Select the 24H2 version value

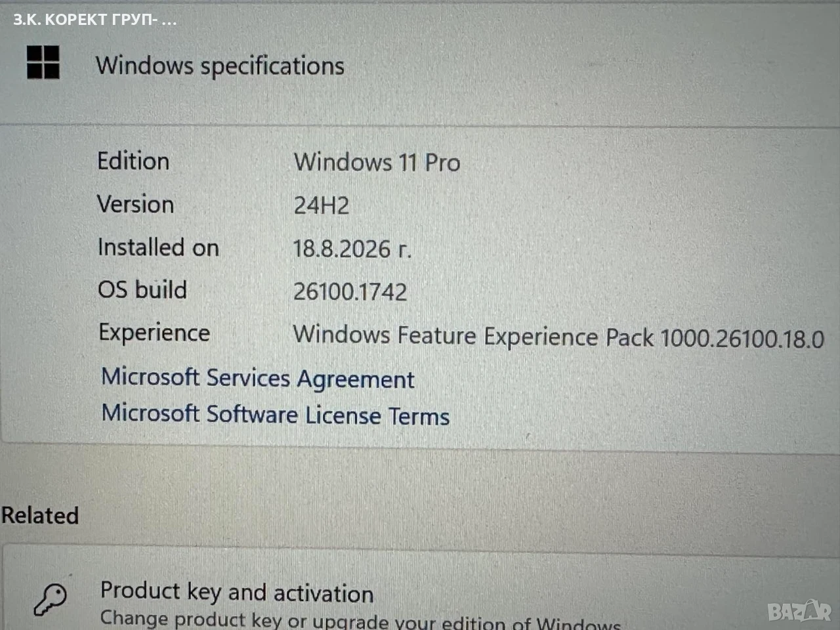(x=322, y=205)
